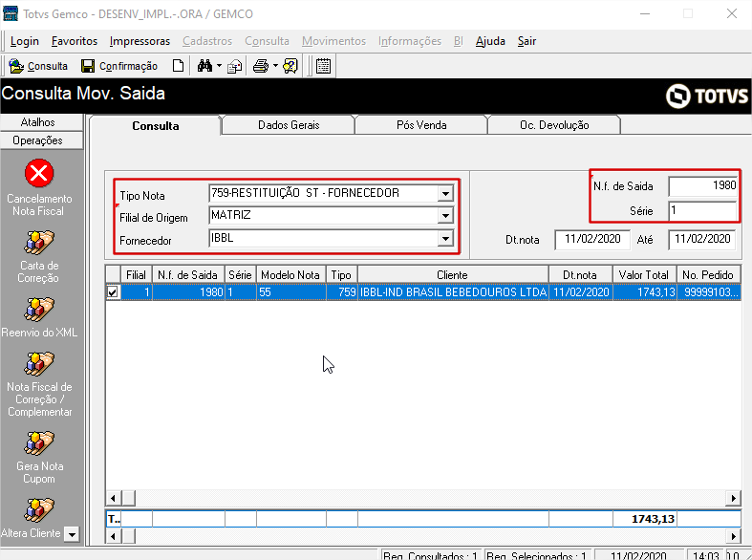Viewport: 752px width, 560px height.
Task: Expand the Filial de Origem dropdown
Action: point(445,216)
